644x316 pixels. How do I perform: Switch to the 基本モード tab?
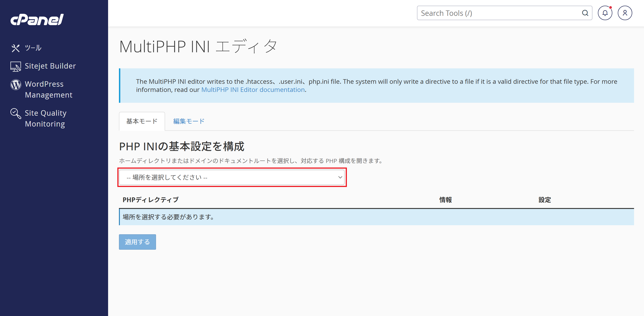[142, 121]
